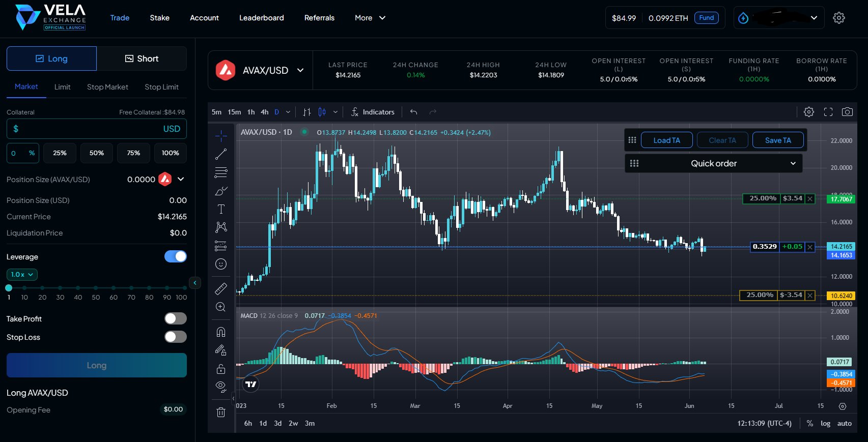Viewport: 868px width, 442px height.
Task: Set collateral to 100%
Action: tap(171, 153)
